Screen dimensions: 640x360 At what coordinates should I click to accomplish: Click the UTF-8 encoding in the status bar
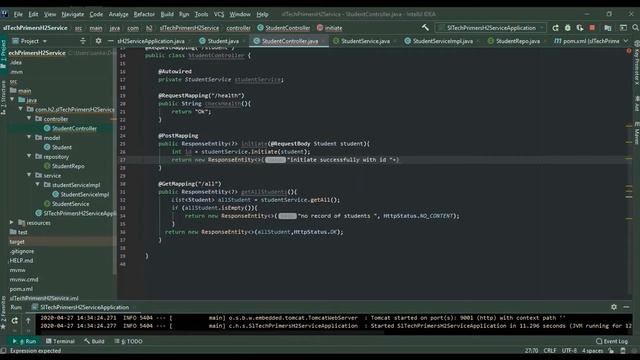(569, 351)
